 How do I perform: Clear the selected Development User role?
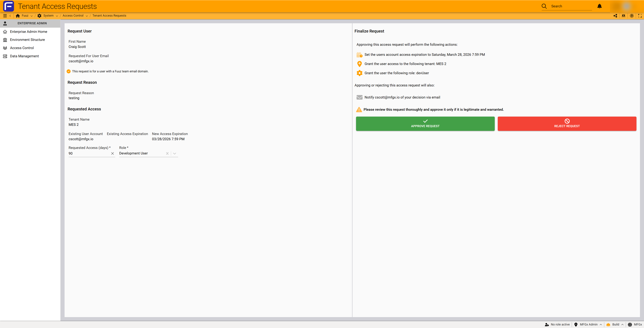tap(167, 153)
